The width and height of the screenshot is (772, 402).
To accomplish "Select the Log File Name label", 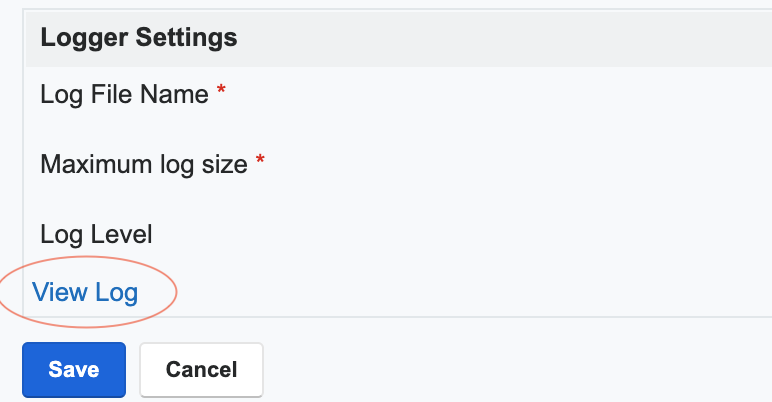I will pyautogui.click(x=125, y=94).
